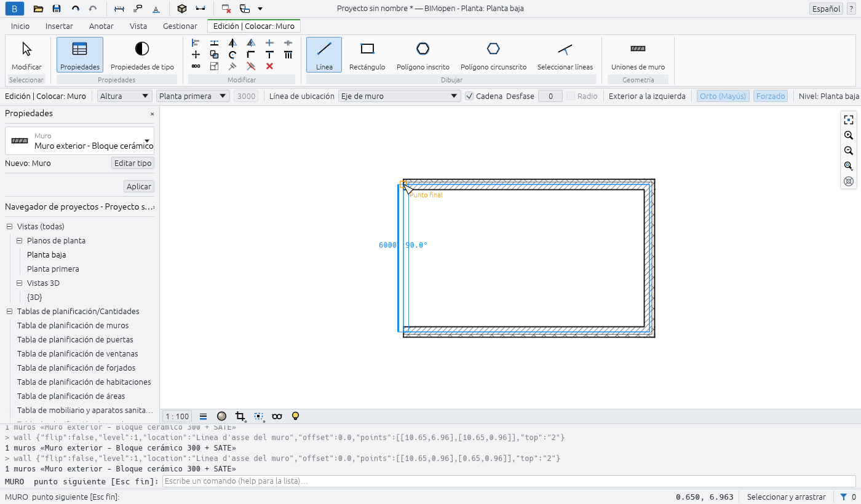Zoom in with the plus magnifier
This screenshot has height=504, width=861.
pyautogui.click(x=849, y=135)
